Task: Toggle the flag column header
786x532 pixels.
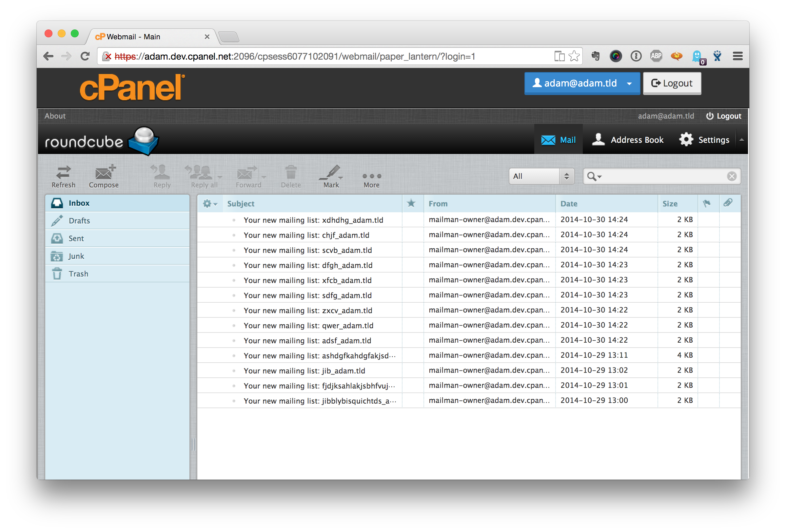Action: click(x=707, y=203)
